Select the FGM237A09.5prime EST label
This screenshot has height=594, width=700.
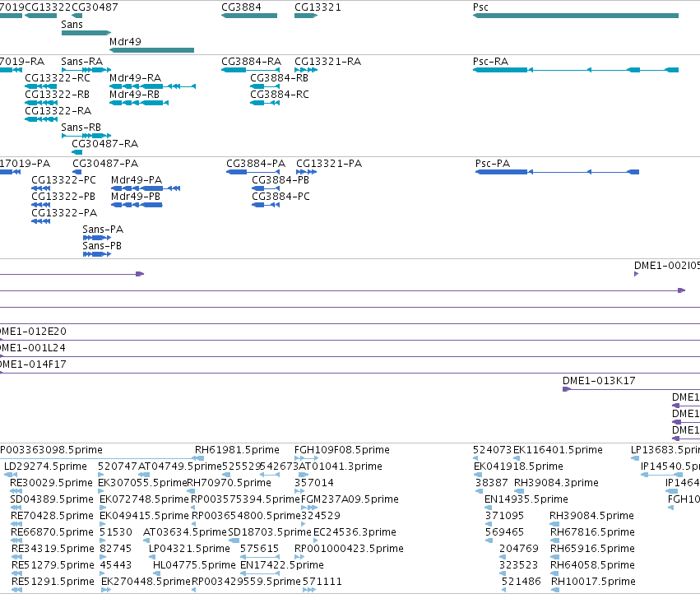(350, 499)
